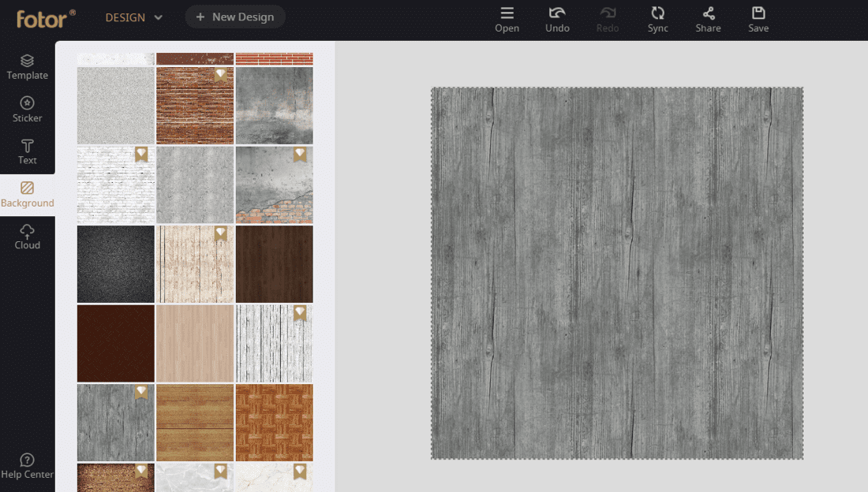Screen dimensions: 868x492
Task: Undo the last action
Action: click(557, 20)
